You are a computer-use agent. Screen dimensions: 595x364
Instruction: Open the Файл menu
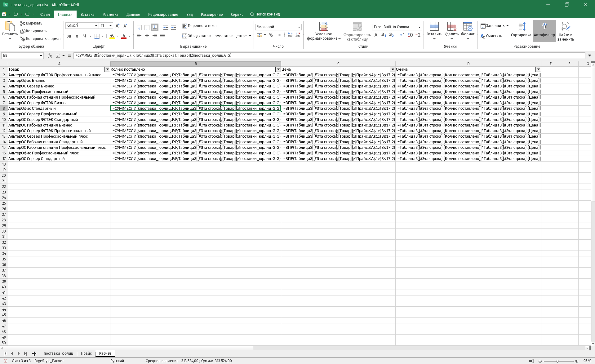pyautogui.click(x=45, y=14)
